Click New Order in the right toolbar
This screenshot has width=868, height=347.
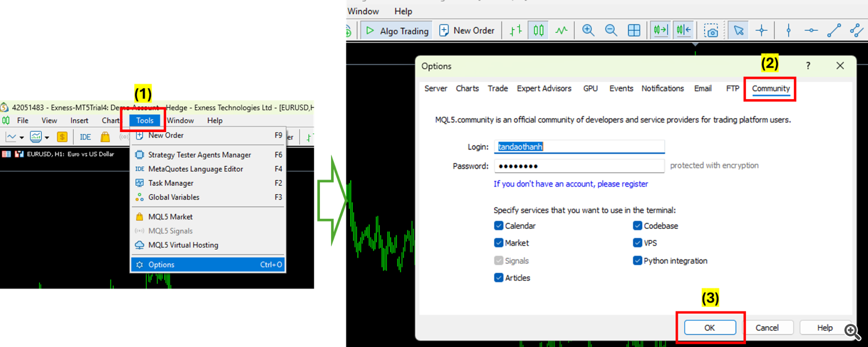(466, 31)
